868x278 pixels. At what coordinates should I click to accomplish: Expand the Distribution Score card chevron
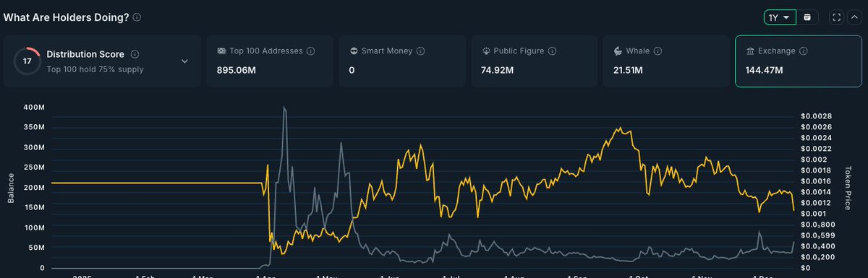[x=184, y=61]
